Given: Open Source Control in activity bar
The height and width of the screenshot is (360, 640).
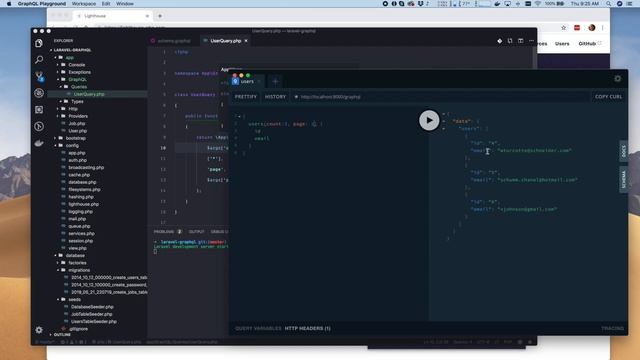Looking at the screenshot, I should pyautogui.click(x=39, y=76).
